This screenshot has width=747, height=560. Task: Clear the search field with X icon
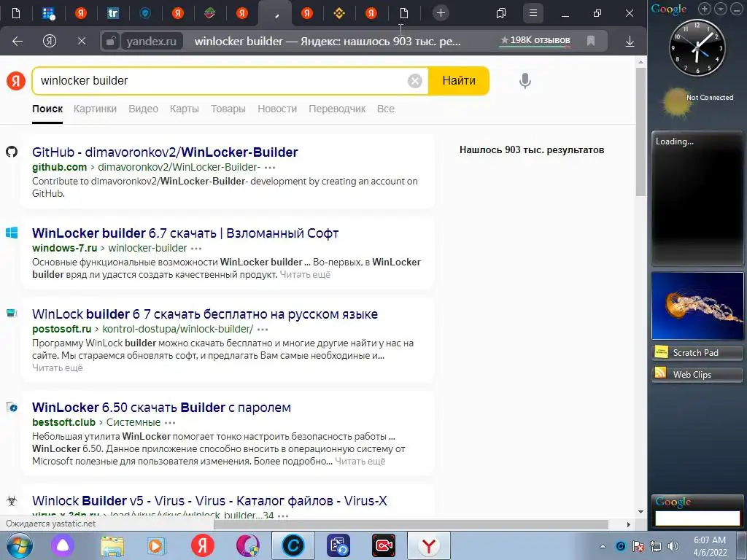pyautogui.click(x=415, y=81)
